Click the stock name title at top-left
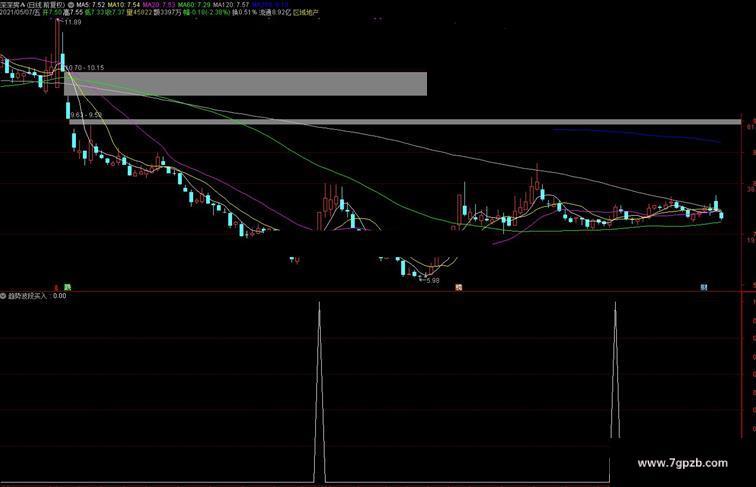 [32, 4]
